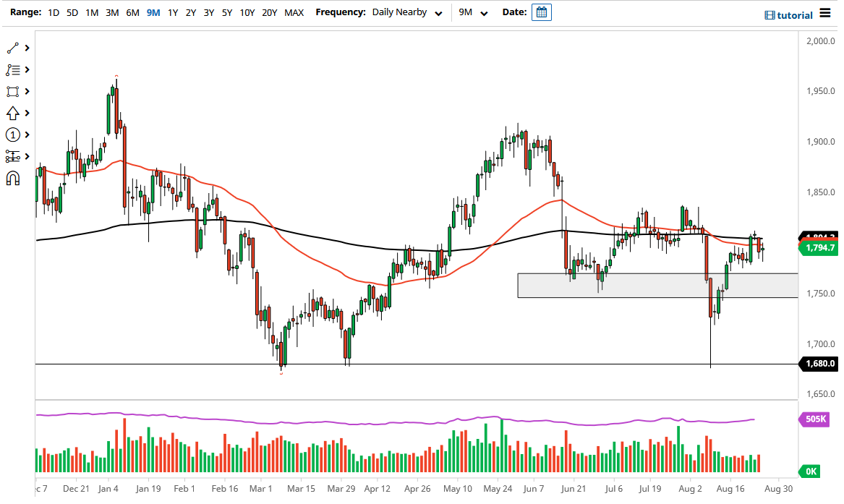
Task: Set range to 2Y
Action: click(x=190, y=12)
